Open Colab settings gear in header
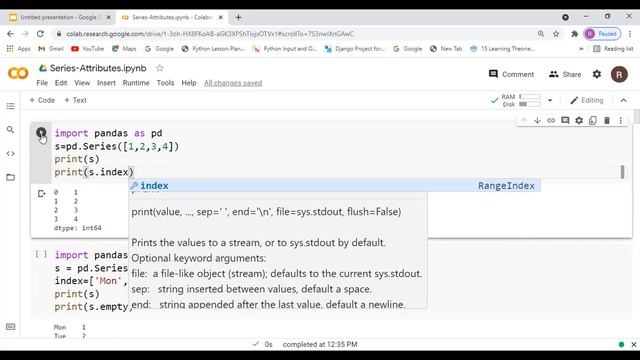640x360 pixels. (597, 74)
